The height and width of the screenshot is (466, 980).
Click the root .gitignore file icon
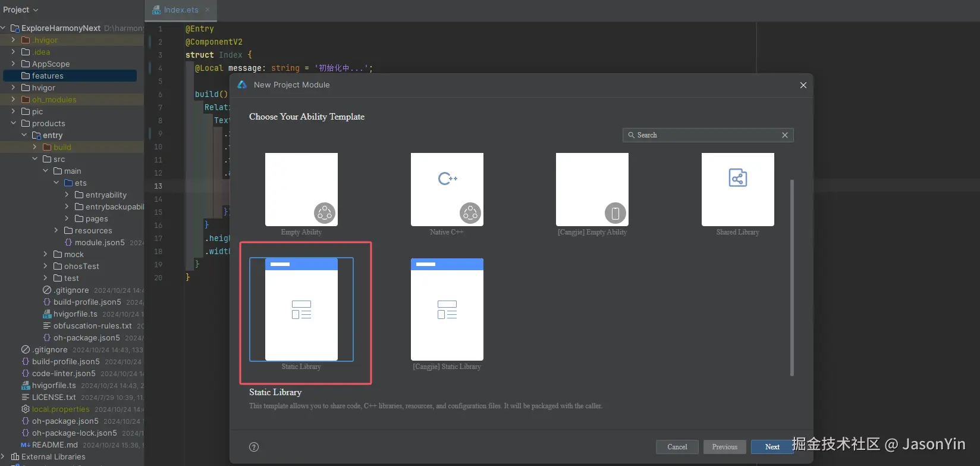(26, 349)
